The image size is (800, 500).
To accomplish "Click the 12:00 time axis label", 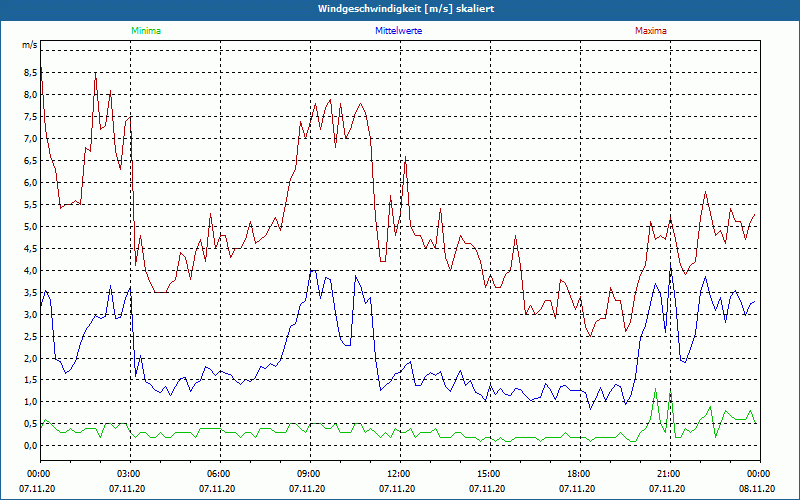I will [399, 473].
